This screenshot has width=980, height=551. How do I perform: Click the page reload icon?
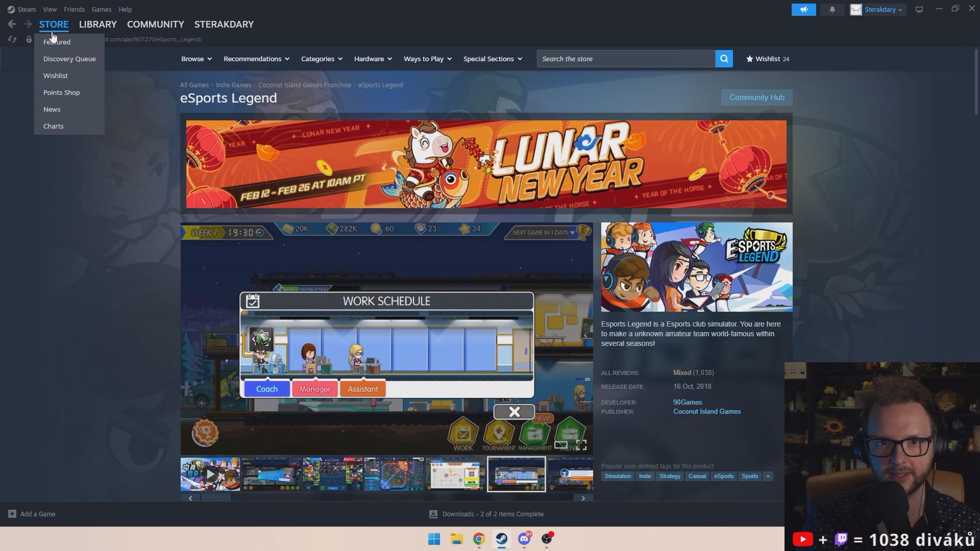click(12, 39)
